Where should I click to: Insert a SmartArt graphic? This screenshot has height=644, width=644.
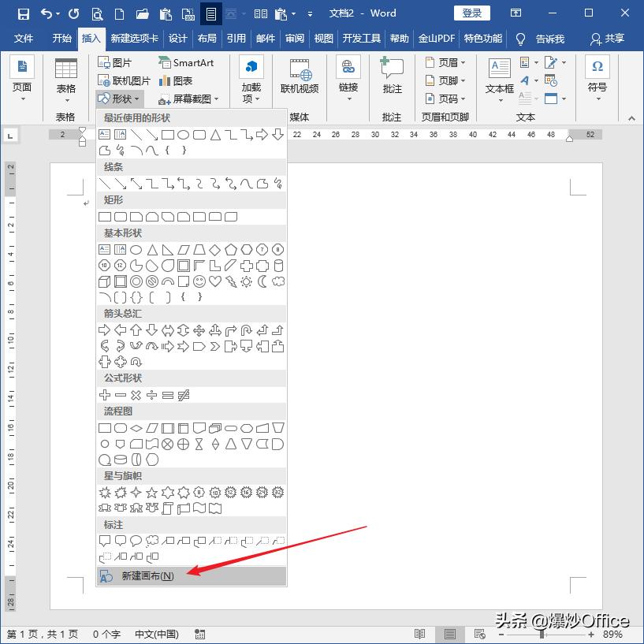188,62
